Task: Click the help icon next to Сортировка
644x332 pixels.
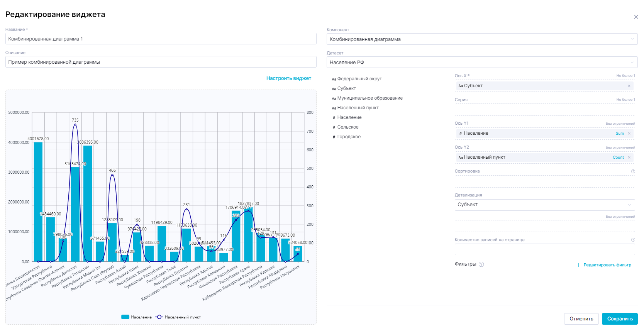Action: tap(633, 171)
